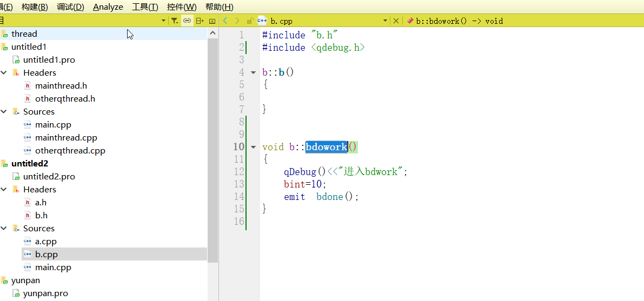The height and width of the screenshot is (301, 644).
Task: Close the b.cpp document with X
Action: tap(396, 21)
